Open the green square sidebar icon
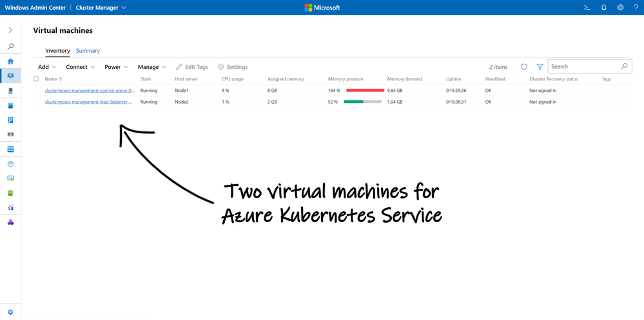Viewport: 644px width, 320px height. point(11,193)
